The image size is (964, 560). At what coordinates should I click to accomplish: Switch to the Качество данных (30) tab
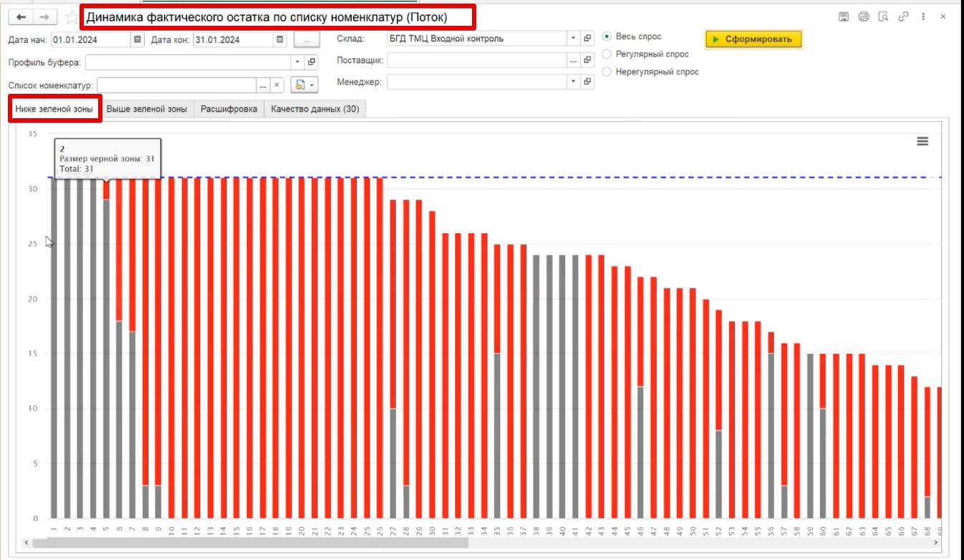point(315,109)
